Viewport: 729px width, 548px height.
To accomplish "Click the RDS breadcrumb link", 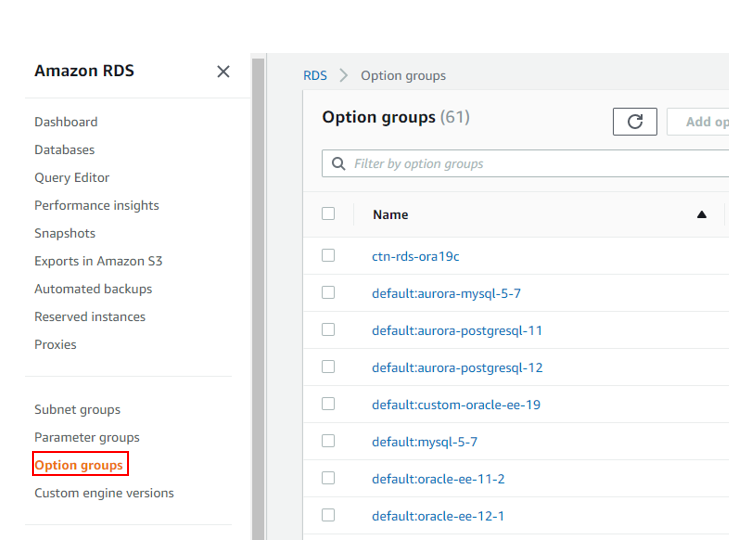I will click(315, 75).
